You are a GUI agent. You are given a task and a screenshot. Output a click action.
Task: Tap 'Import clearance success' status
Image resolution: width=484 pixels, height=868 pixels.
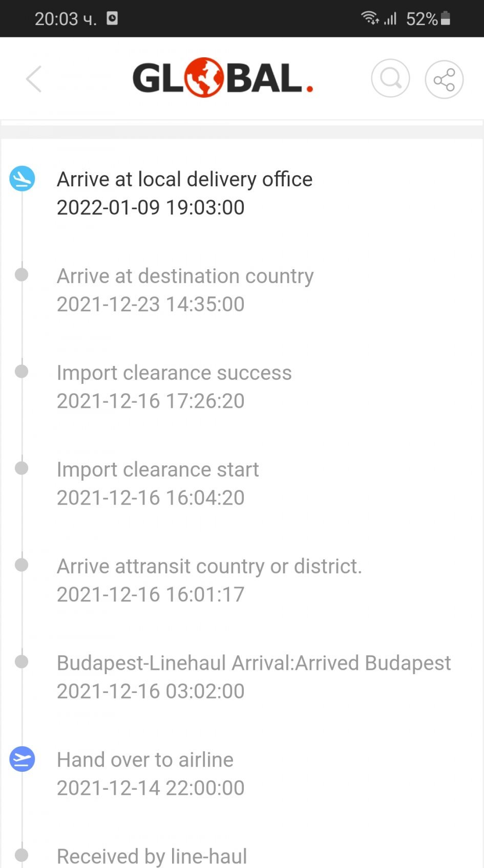point(174,386)
